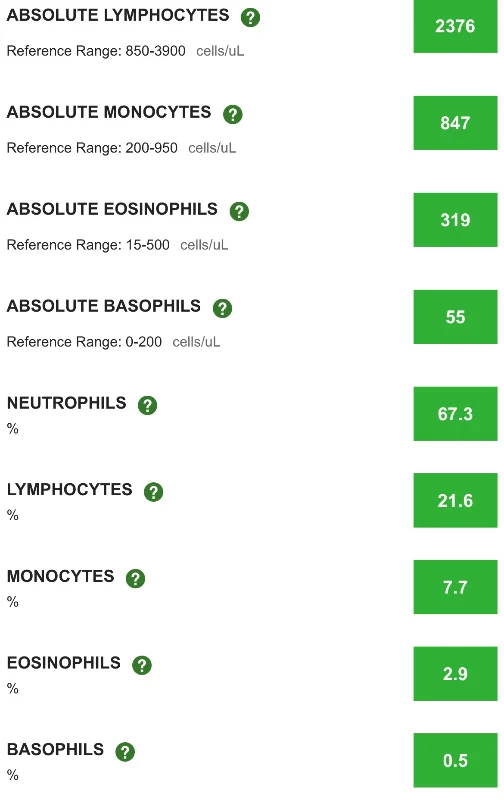Image resolution: width=504 pixels, height=800 pixels.
Task: Open the 7.7 monocytes value tile
Action: [x=455, y=587]
